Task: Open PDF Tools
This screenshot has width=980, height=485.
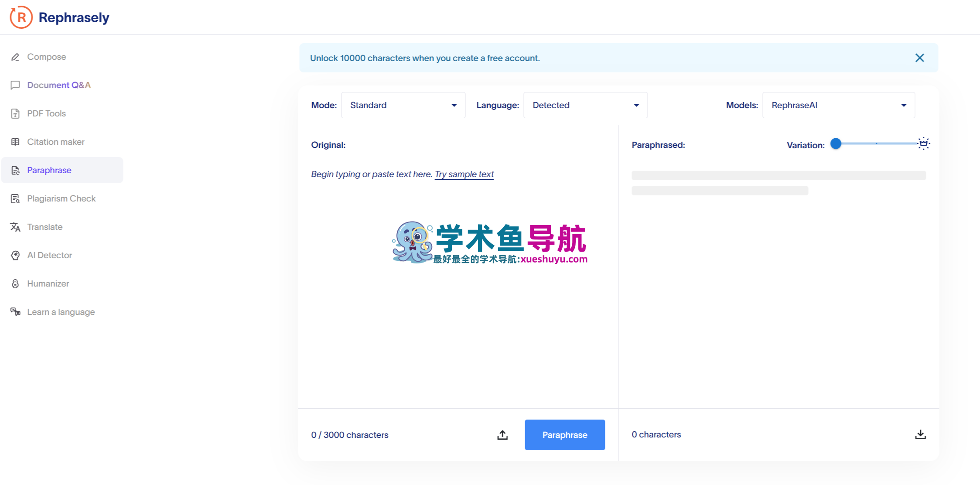Action: point(62,113)
